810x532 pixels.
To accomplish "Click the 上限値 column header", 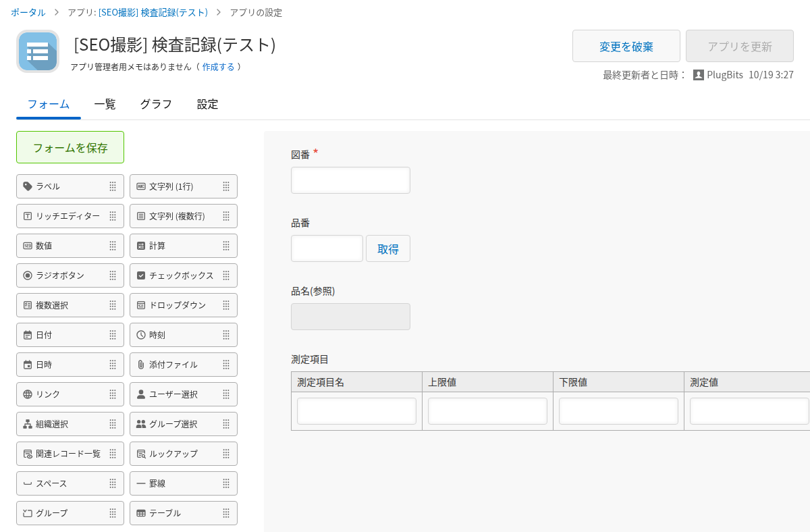I will click(x=487, y=382).
